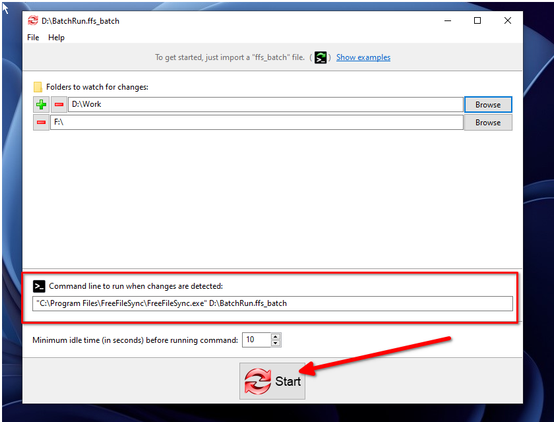Click the 'To get started, just import' hint text
This screenshot has height=422, width=554.
pos(230,57)
